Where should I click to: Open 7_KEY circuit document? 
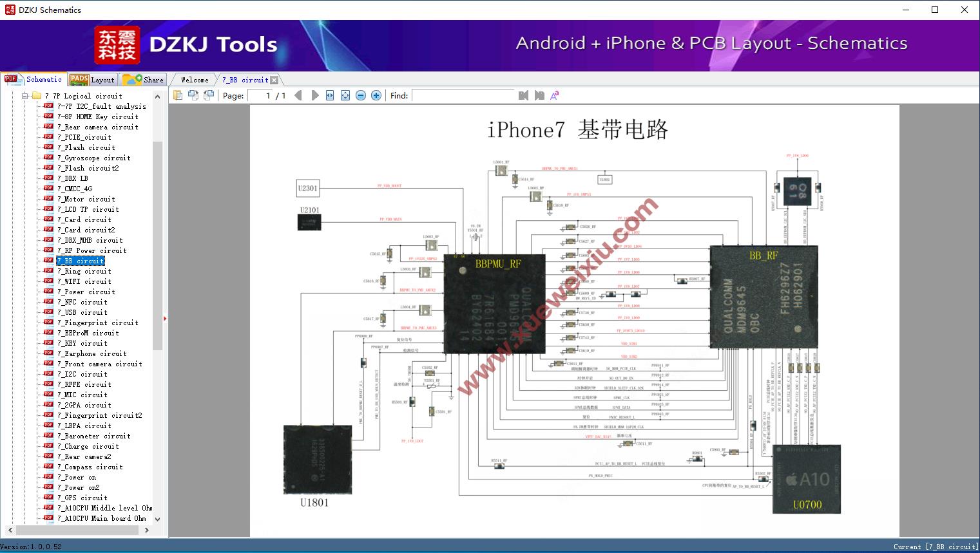82,343
